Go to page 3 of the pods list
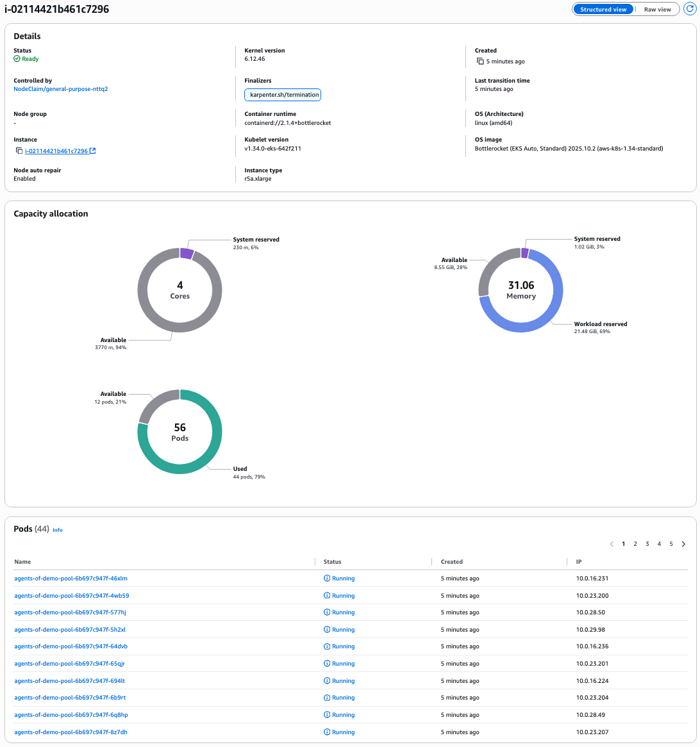 click(x=647, y=544)
